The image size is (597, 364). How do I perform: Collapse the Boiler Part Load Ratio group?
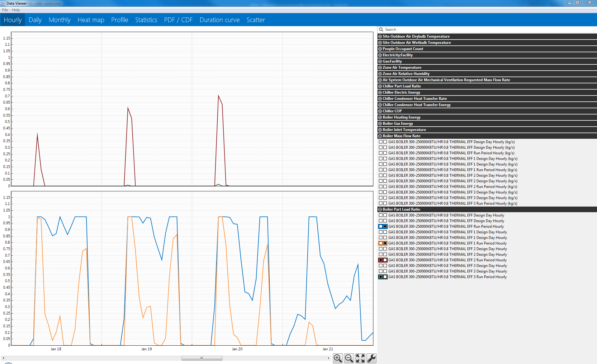click(x=380, y=209)
